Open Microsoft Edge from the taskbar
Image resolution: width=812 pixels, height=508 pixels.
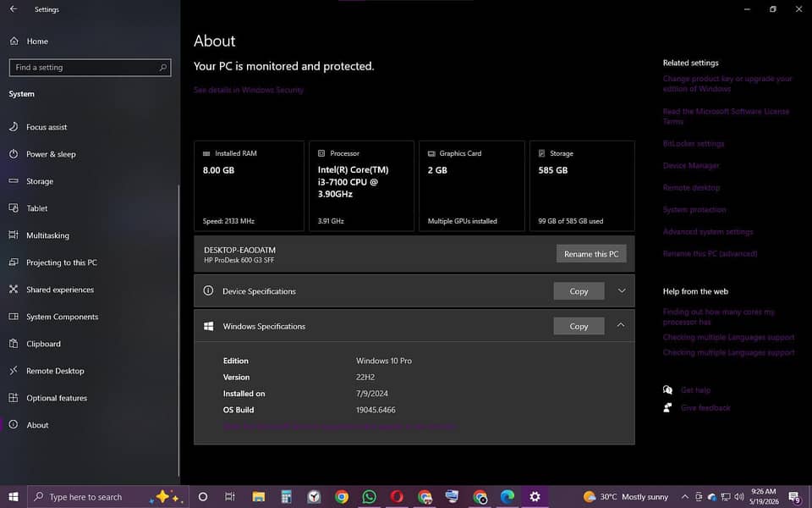pos(507,497)
